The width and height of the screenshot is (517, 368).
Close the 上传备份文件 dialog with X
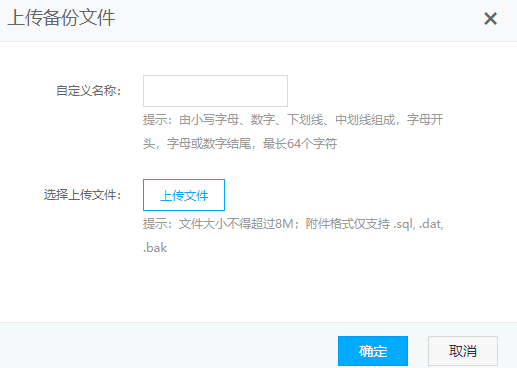tap(490, 19)
